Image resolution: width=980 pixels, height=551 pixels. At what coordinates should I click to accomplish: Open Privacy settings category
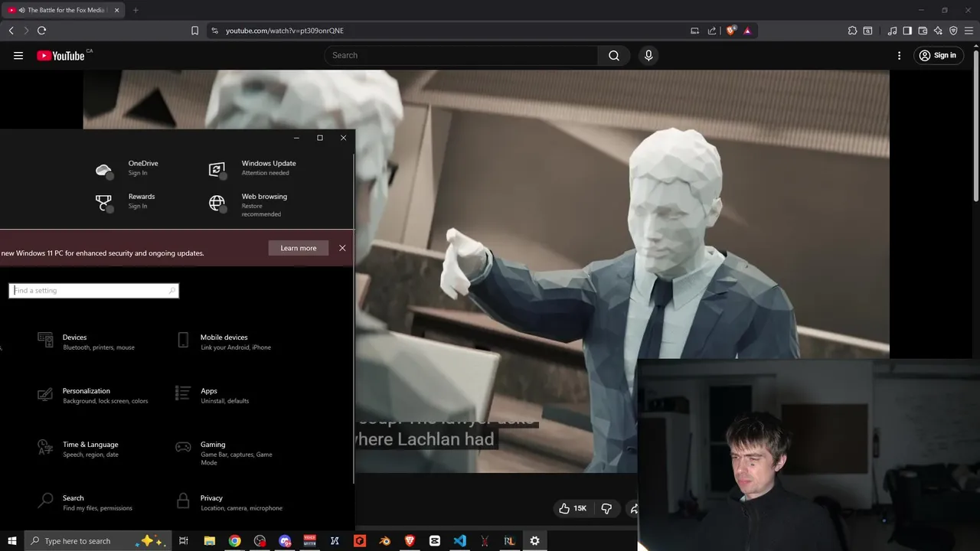[x=230, y=502]
